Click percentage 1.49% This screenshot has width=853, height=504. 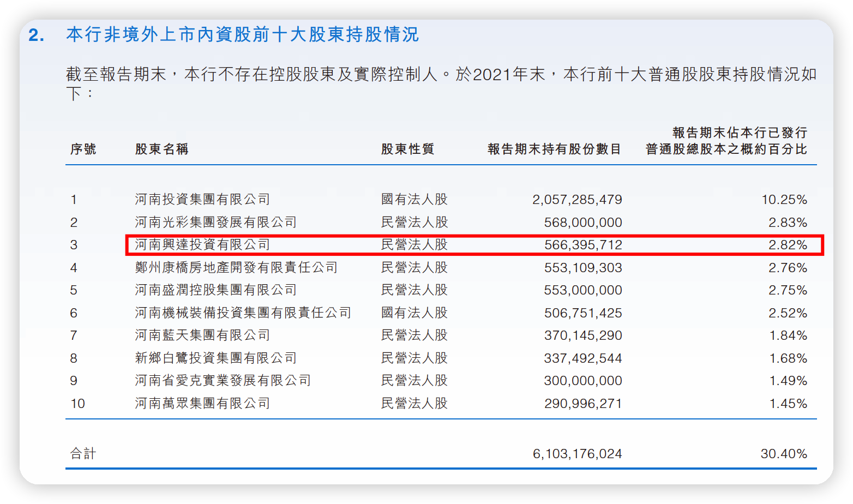788,381
